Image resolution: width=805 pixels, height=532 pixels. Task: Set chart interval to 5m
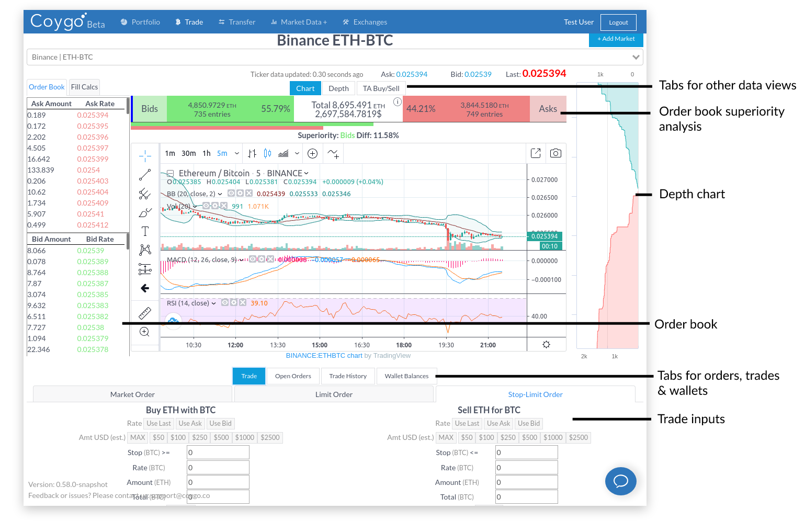tap(222, 153)
